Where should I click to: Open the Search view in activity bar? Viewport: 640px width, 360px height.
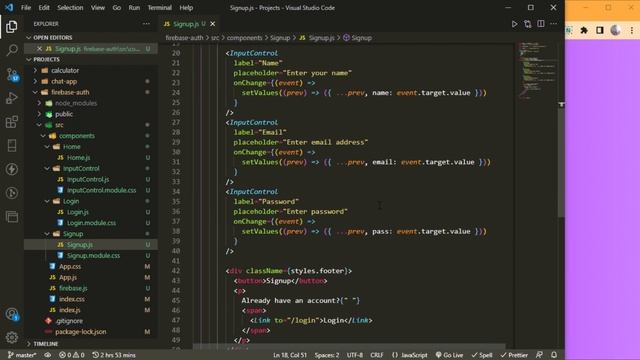pos(12,50)
